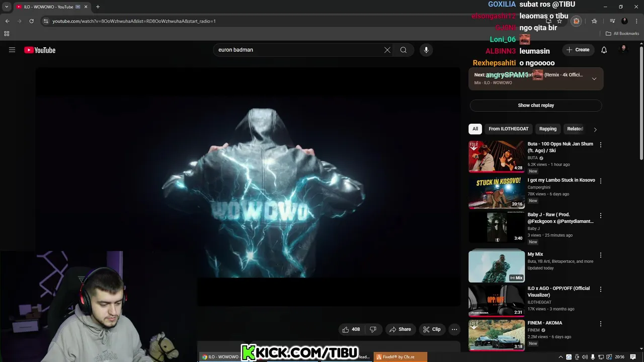644x362 pixels.
Task: Open BUTA channel name link
Action: 533,158
